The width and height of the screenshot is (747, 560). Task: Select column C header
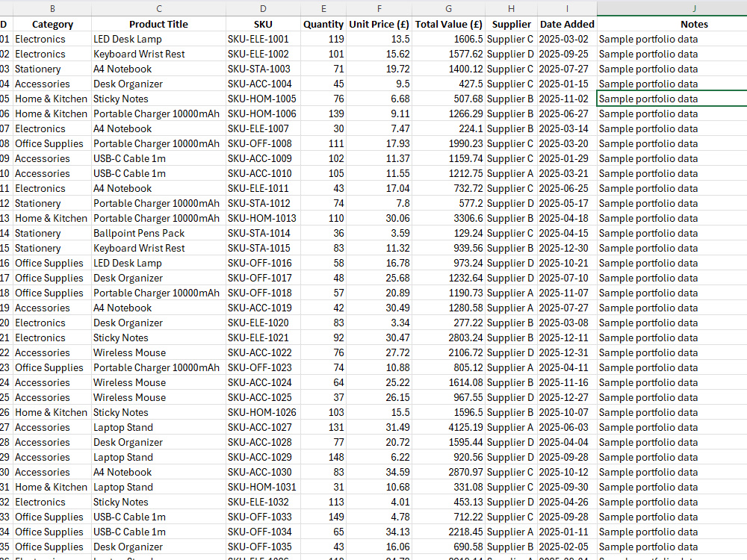pos(158,8)
